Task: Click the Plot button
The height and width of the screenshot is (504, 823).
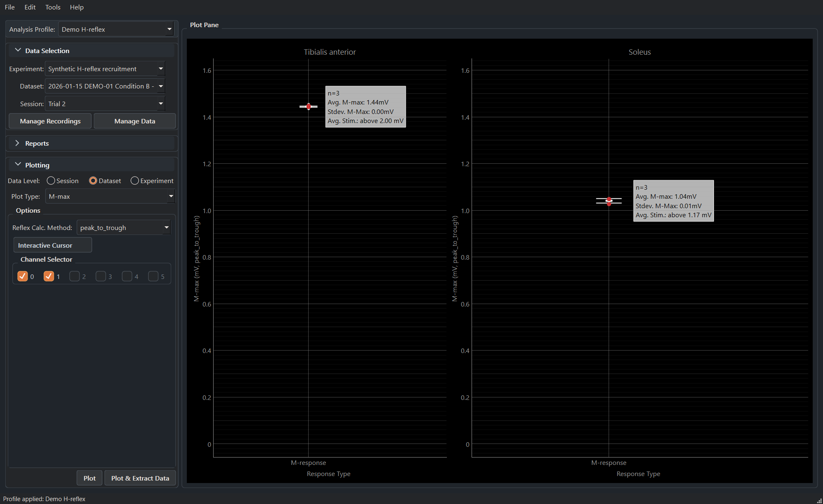Action: pos(89,478)
